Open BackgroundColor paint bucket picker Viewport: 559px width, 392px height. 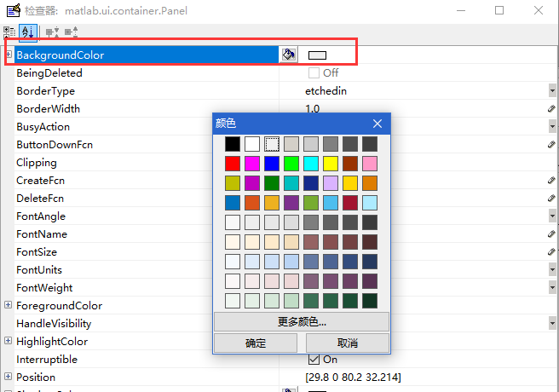[x=288, y=55]
